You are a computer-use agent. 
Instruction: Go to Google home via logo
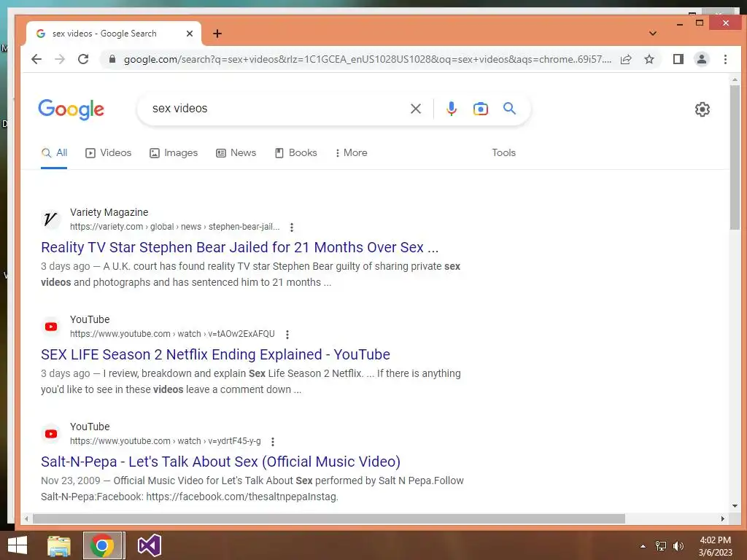click(x=71, y=109)
